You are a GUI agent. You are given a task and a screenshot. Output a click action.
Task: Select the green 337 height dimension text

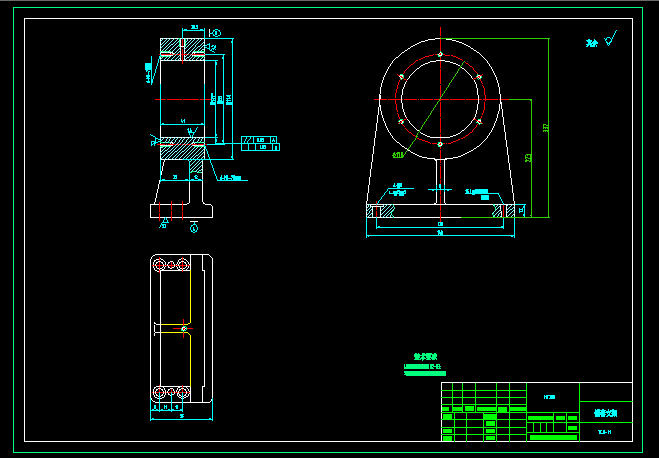546,128
